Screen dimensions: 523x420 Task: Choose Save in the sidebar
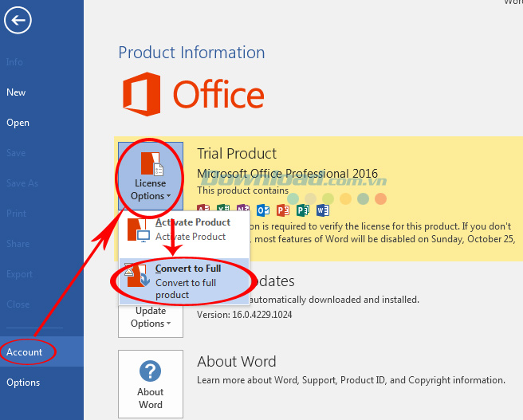pos(16,153)
